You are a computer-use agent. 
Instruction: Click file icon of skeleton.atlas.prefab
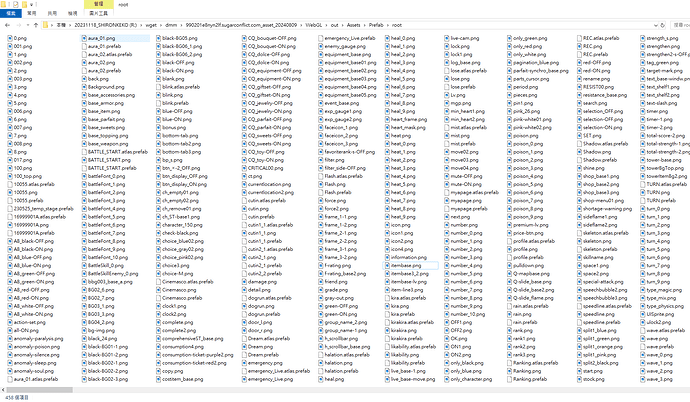580,233
